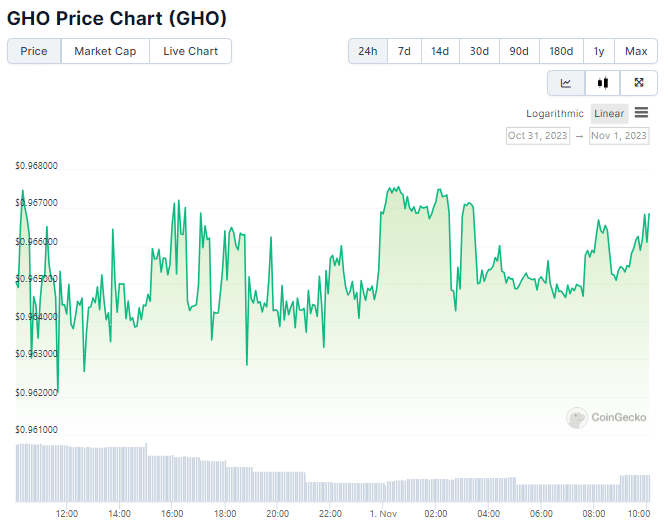
Task: Choose the 14d time range
Action: (x=440, y=51)
